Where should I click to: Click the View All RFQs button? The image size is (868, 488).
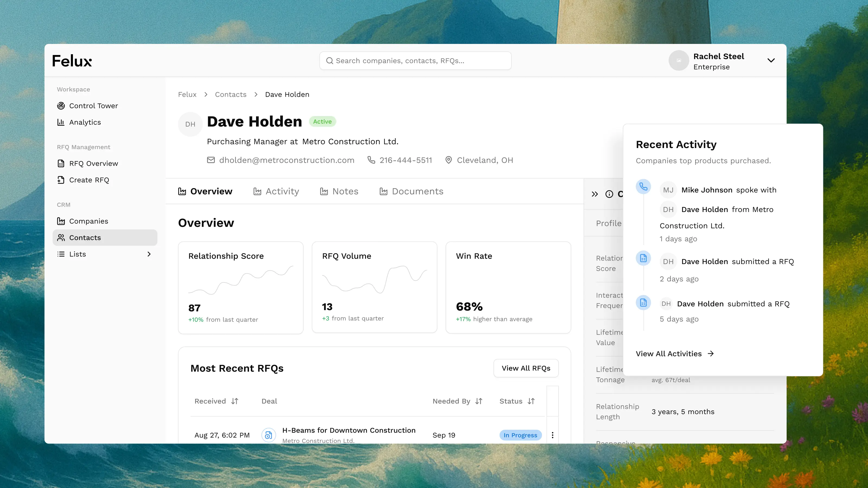coord(526,368)
